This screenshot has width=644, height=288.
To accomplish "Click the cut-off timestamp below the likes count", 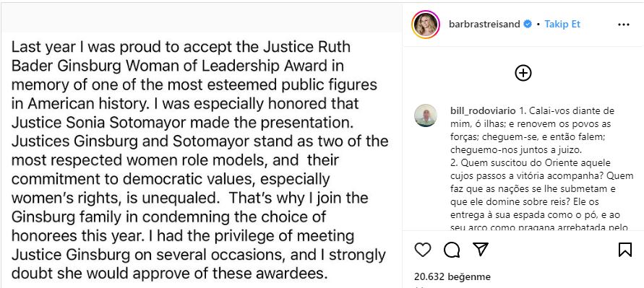I will pyautogui.click(x=419, y=287).
